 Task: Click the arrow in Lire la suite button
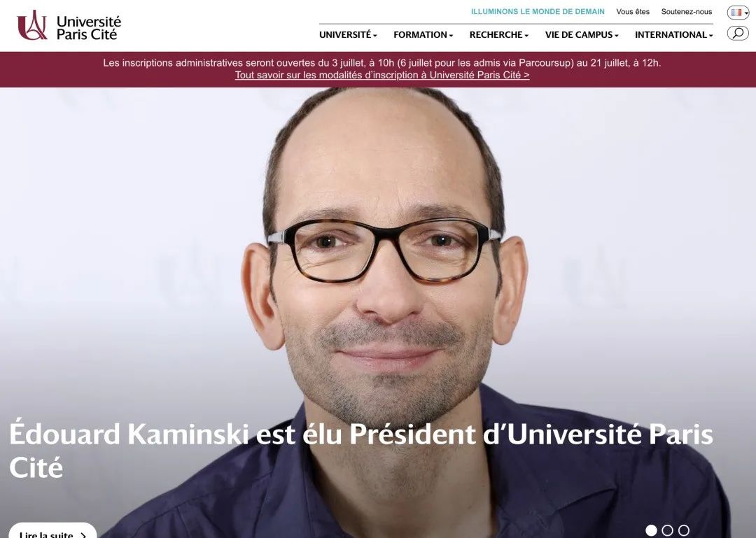pos(83,535)
